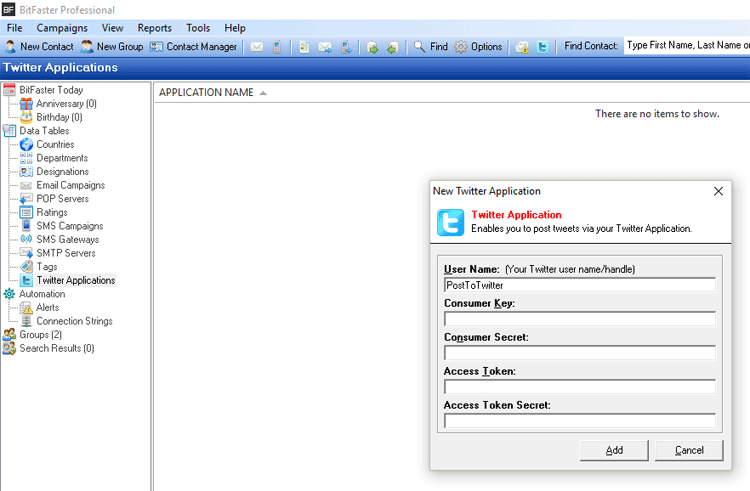The width and height of the screenshot is (750, 491).
Task: Open the Contact Manager
Action: 193,47
